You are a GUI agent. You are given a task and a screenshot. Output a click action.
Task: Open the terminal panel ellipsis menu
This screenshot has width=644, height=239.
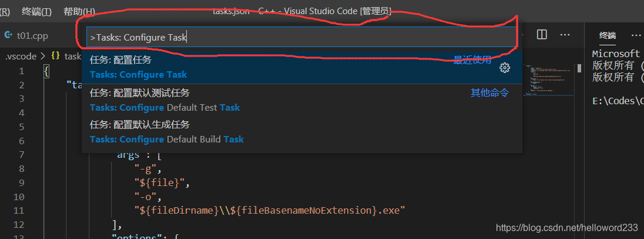click(x=636, y=35)
